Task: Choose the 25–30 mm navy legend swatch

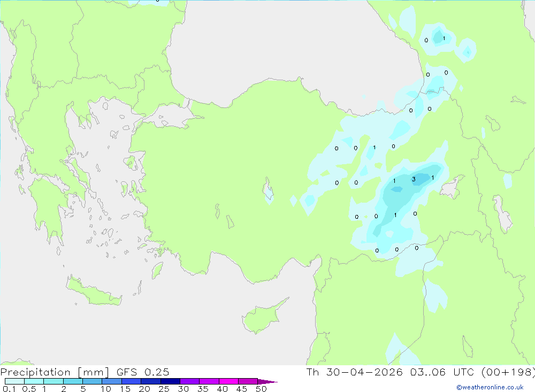Action: coord(170,381)
